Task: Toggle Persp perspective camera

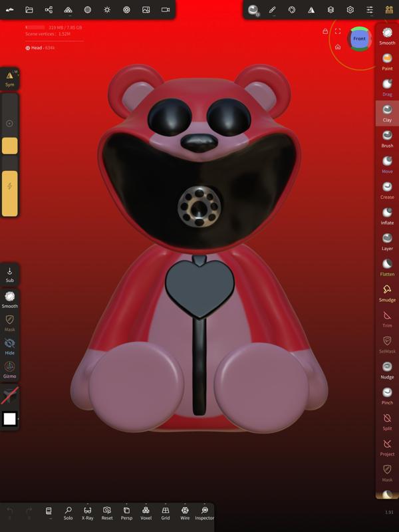Action: (126, 513)
